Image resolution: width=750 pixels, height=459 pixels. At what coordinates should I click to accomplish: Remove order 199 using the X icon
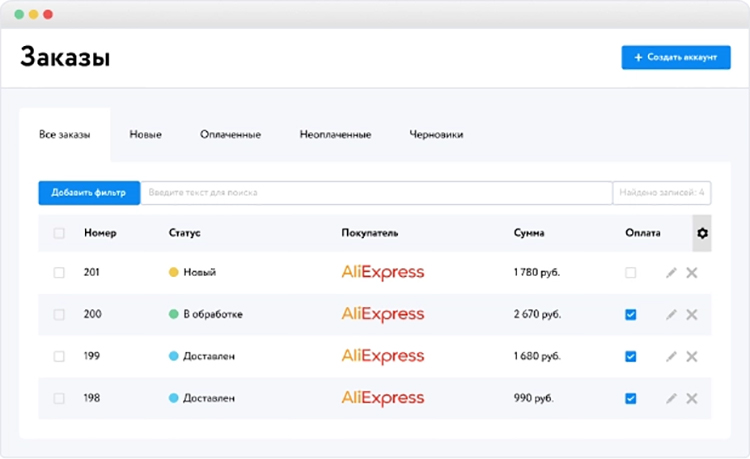pyautogui.click(x=691, y=356)
